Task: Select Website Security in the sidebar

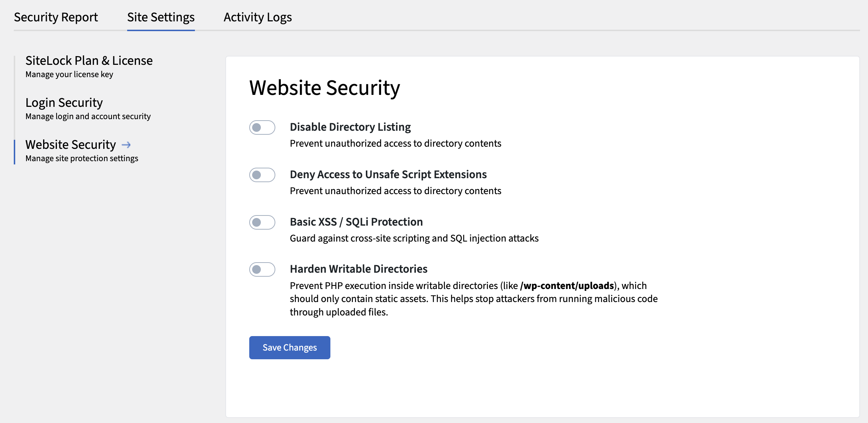Action: click(70, 145)
